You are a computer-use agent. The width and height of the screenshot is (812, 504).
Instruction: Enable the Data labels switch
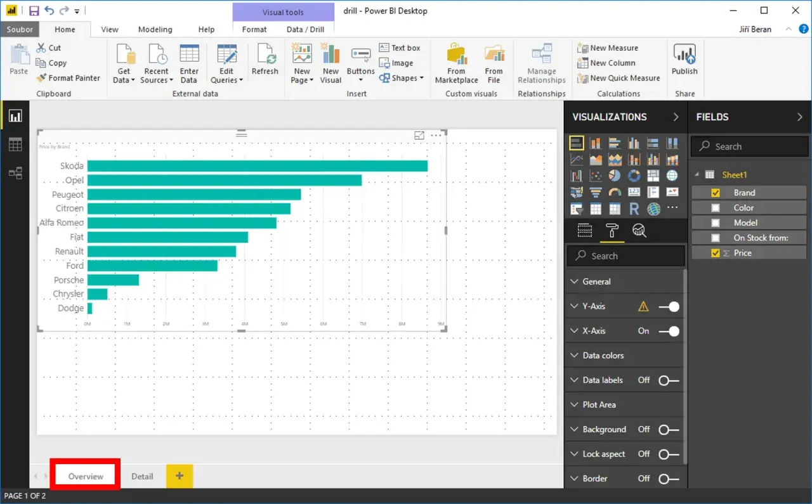pyautogui.click(x=669, y=380)
